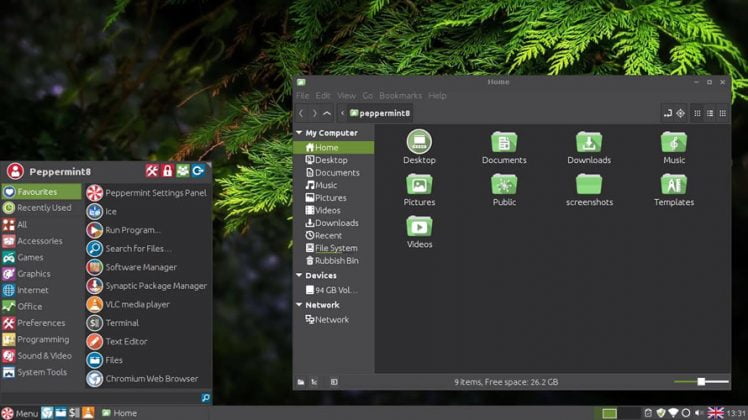Select the Templates folder icon

[674, 184]
